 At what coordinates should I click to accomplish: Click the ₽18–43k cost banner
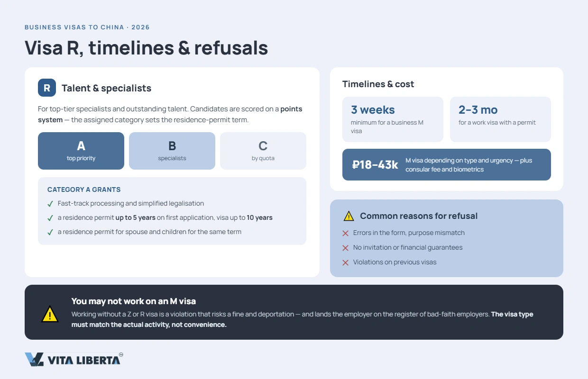click(x=447, y=165)
